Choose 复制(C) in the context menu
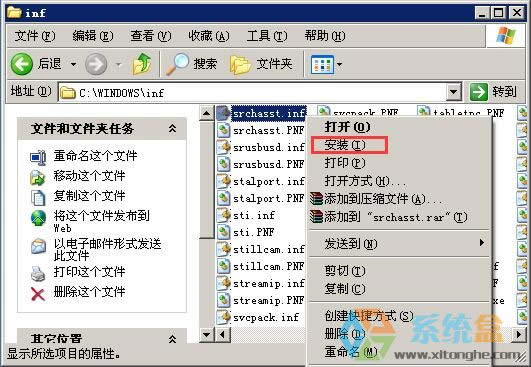The height and width of the screenshot is (367, 531). click(x=345, y=289)
